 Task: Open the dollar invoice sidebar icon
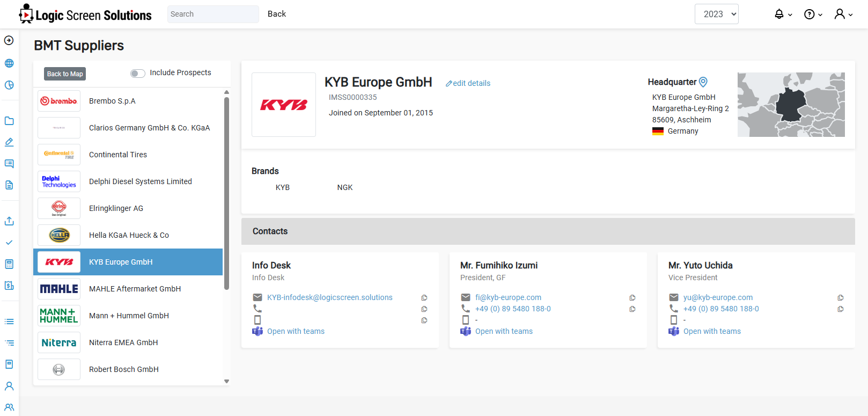click(9, 286)
